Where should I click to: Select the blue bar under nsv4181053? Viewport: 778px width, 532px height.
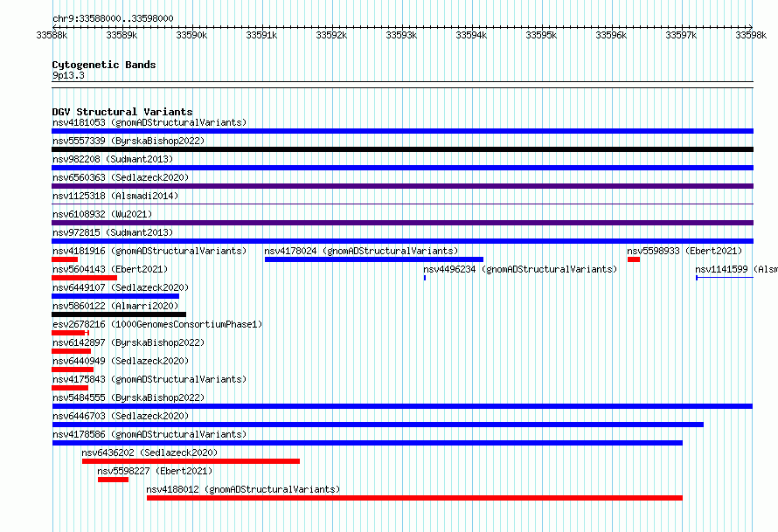point(402,131)
